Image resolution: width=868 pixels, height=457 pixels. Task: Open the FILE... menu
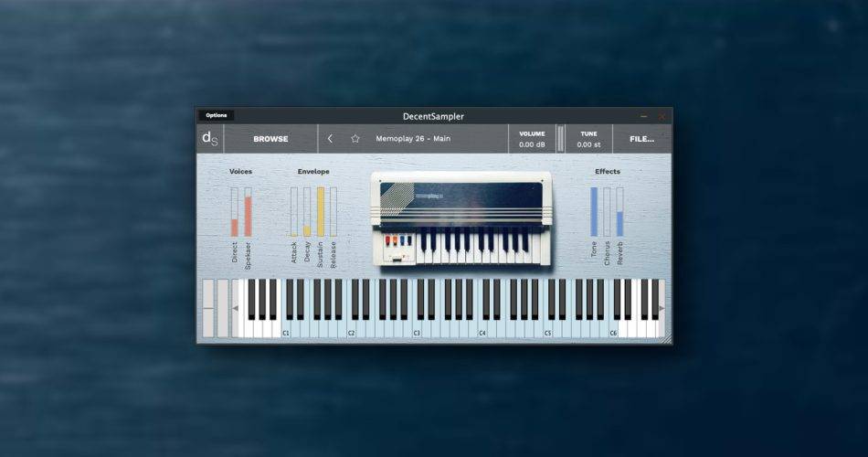point(641,139)
